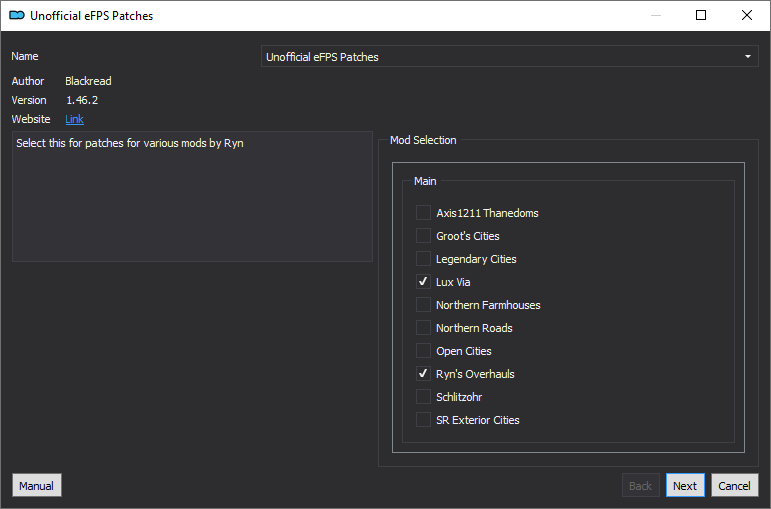The height and width of the screenshot is (509, 771).
Task: Minimize the Unofficial eFPS Patches window
Action: click(x=655, y=15)
